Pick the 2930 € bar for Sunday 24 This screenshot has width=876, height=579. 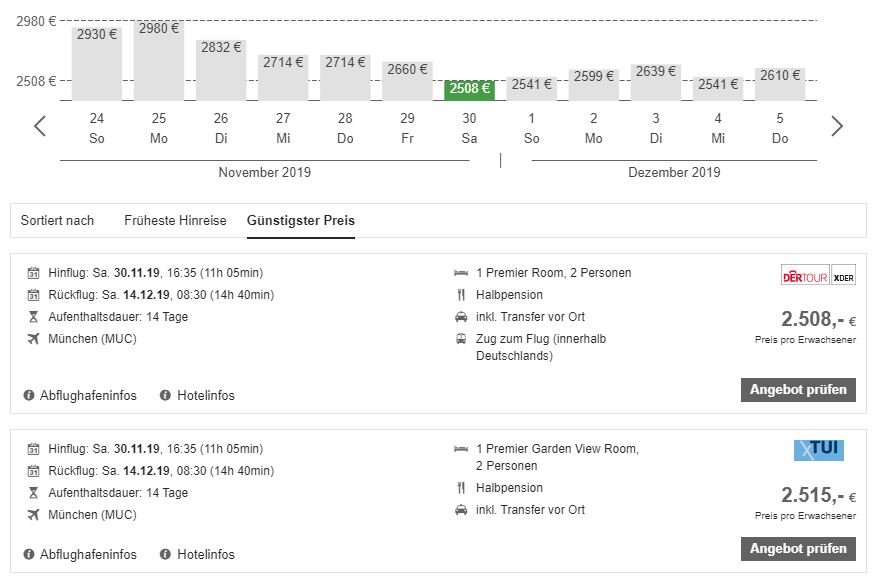click(97, 64)
